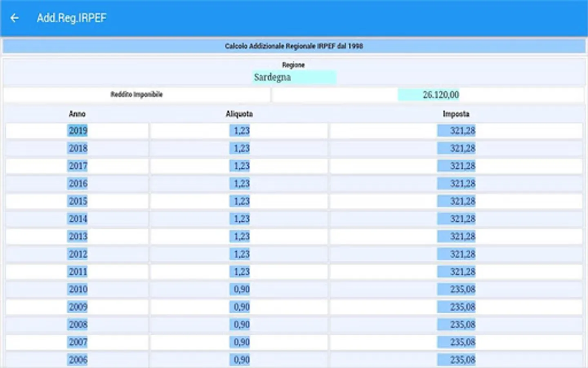Click the Add.Reg.IRPEF title

tap(71, 18)
